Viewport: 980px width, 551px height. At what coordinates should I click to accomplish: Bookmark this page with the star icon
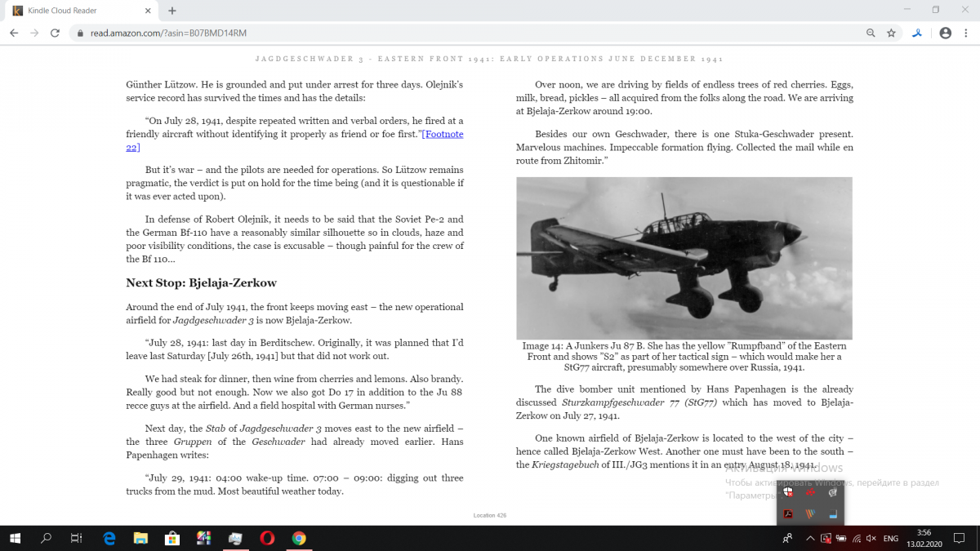point(891,33)
